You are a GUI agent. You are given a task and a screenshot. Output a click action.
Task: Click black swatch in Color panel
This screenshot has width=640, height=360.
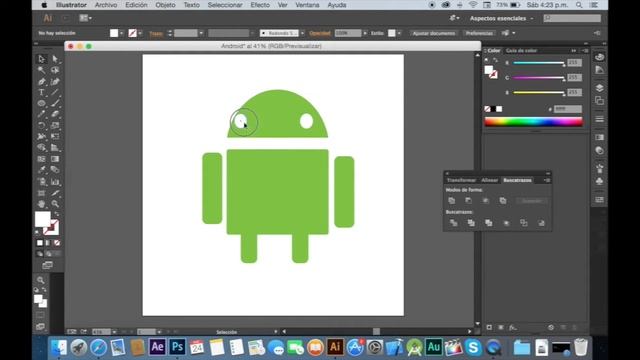click(493, 109)
